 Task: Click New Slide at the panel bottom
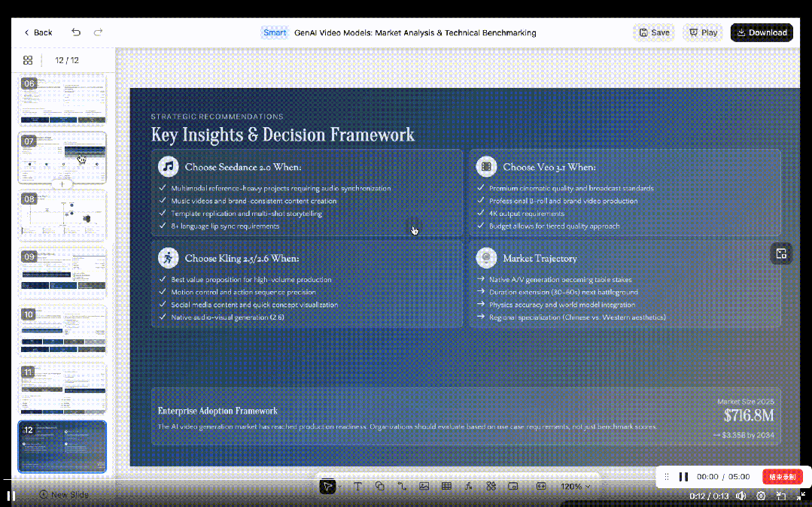[64, 494]
